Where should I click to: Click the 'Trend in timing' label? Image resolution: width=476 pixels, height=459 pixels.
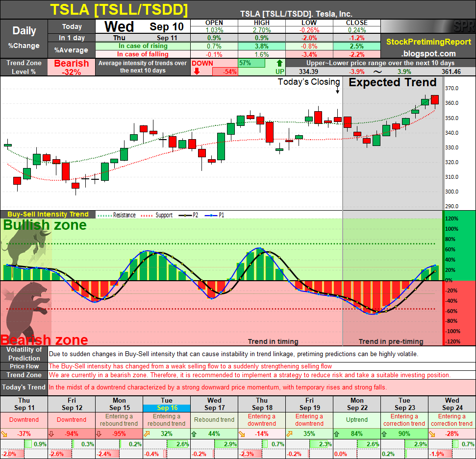coord(273,341)
